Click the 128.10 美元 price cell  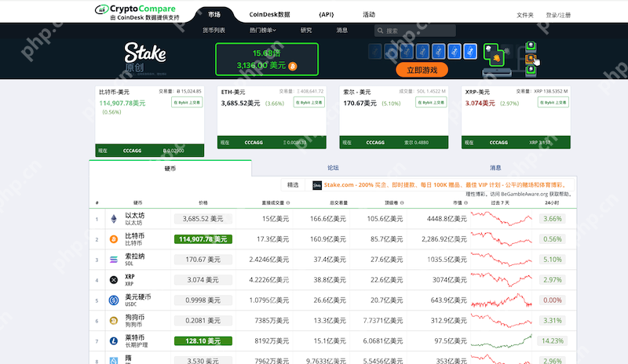click(203, 340)
